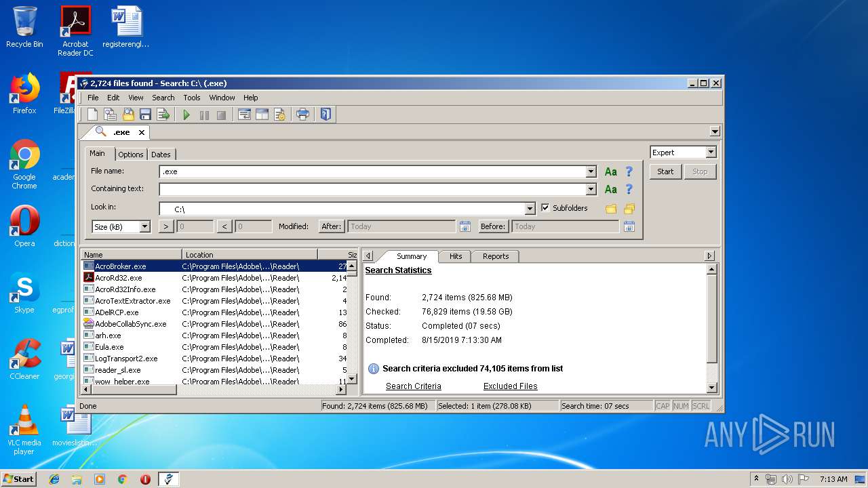The image size is (868, 488).
Task: Open the Tools menu
Action: [x=192, y=98]
